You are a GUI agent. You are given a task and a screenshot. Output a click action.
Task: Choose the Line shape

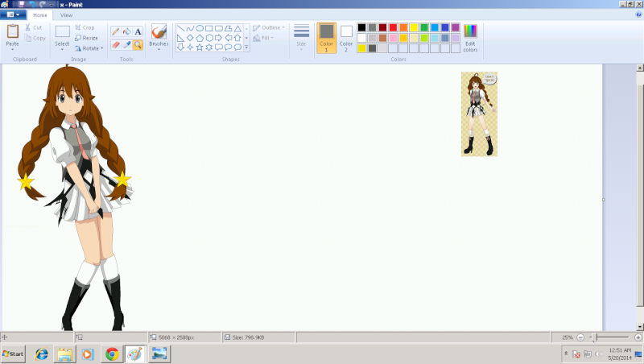coord(180,28)
